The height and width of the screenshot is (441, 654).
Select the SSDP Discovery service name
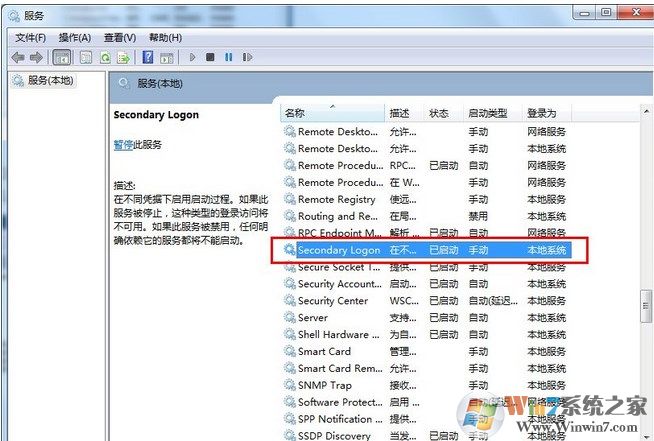(334, 436)
